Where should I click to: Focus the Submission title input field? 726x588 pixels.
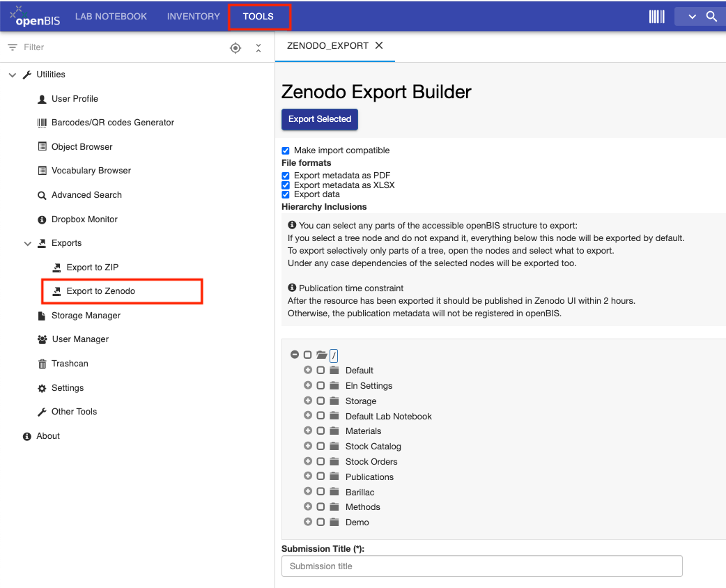pyautogui.click(x=482, y=566)
